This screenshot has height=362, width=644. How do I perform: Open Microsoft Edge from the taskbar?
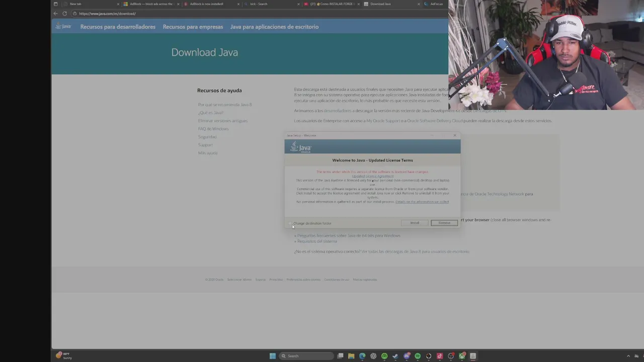pyautogui.click(x=362, y=356)
